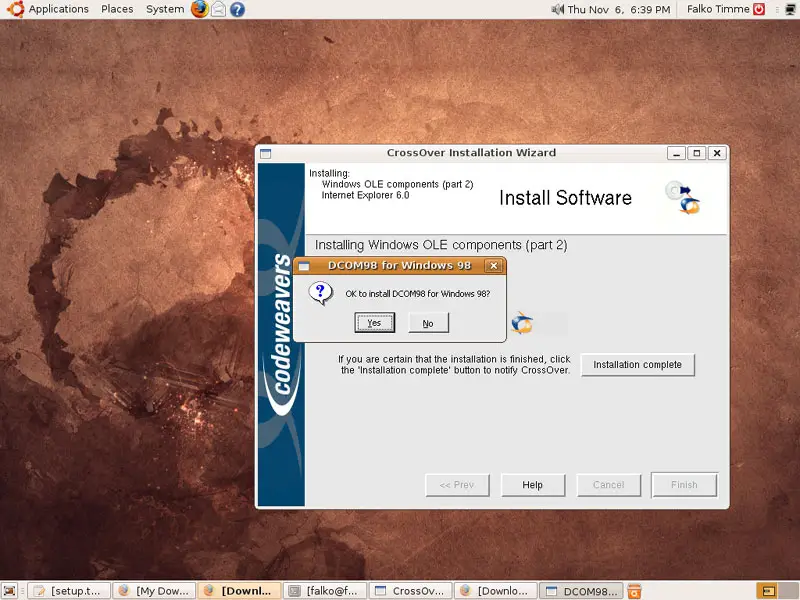Click the Show Desktop icon in the bottom panel
Screen dimensions: 800x600
[x=10, y=591]
